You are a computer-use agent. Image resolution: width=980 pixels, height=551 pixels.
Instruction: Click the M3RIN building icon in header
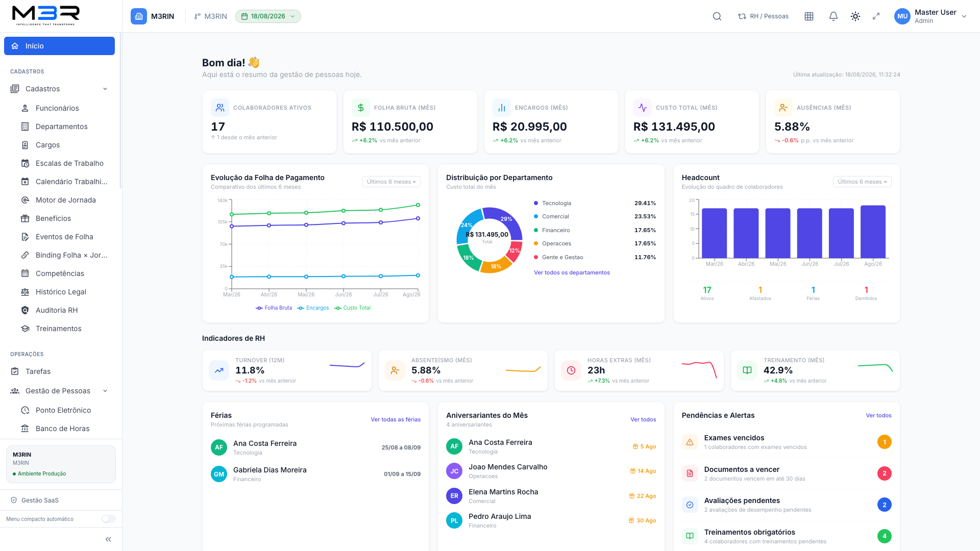[x=139, y=16]
